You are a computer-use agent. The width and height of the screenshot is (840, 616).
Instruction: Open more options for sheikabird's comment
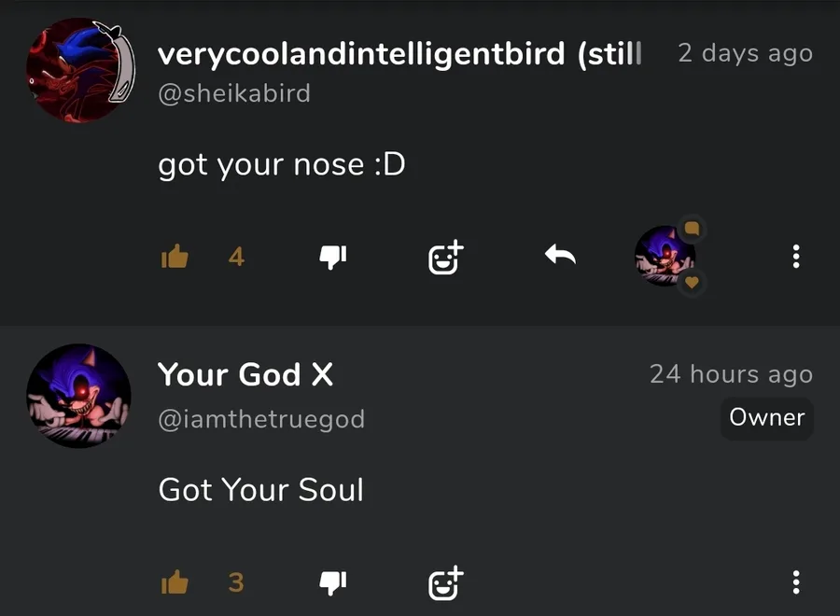point(795,257)
